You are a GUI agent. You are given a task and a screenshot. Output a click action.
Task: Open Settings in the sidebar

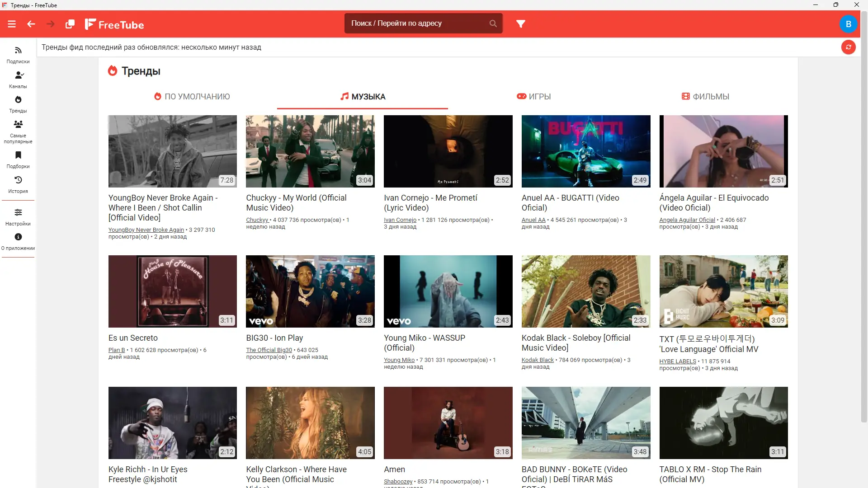pos(18,217)
